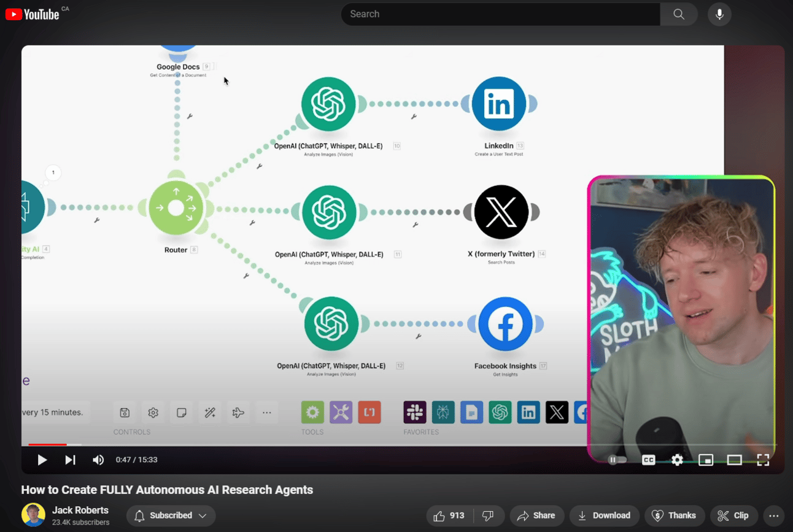Click the 'every 15 minutes.' schedule text
793x532 pixels.
52,412
